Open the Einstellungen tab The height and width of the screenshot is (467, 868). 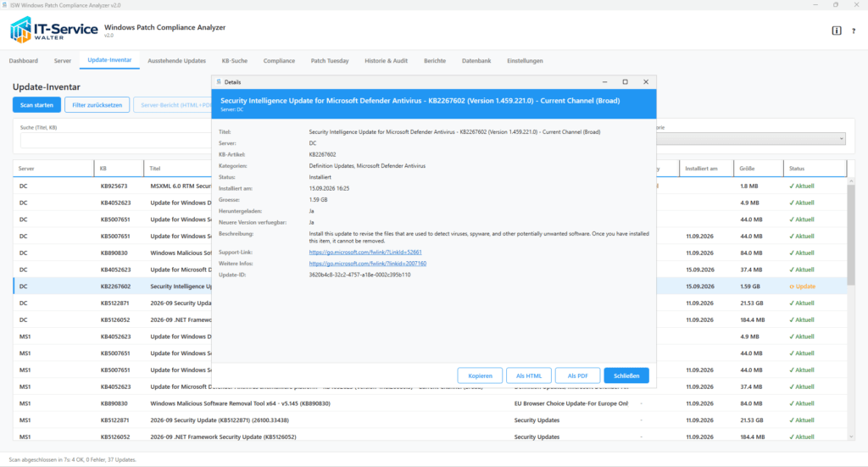(525, 61)
